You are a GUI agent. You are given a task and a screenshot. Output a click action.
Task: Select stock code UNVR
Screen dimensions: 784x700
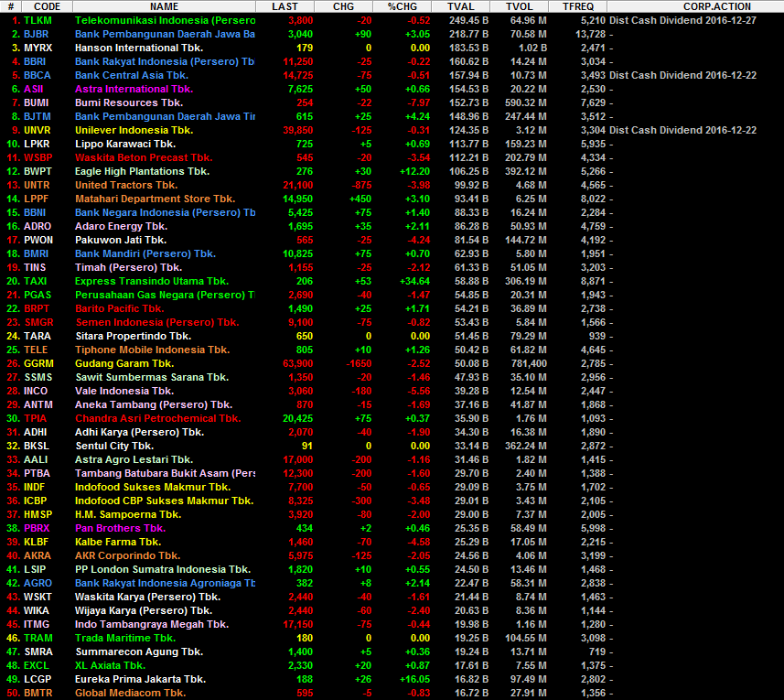(x=38, y=130)
